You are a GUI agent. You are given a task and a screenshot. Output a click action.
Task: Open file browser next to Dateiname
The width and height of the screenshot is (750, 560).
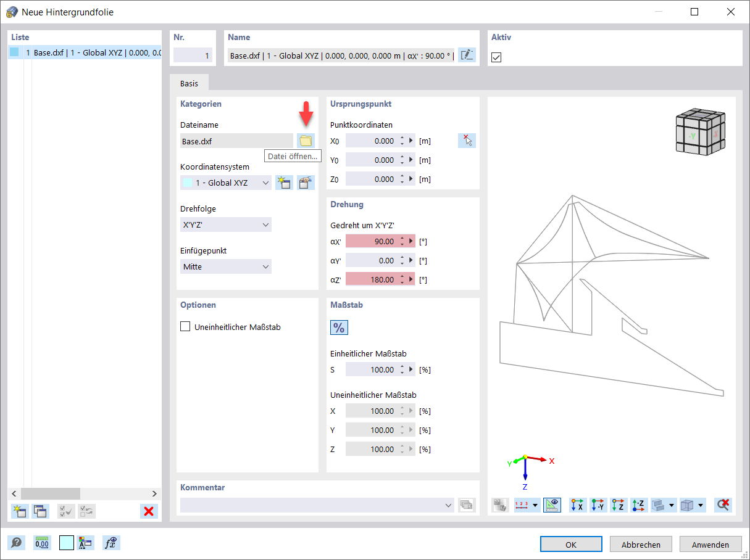pyautogui.click(x=306, y=141)
